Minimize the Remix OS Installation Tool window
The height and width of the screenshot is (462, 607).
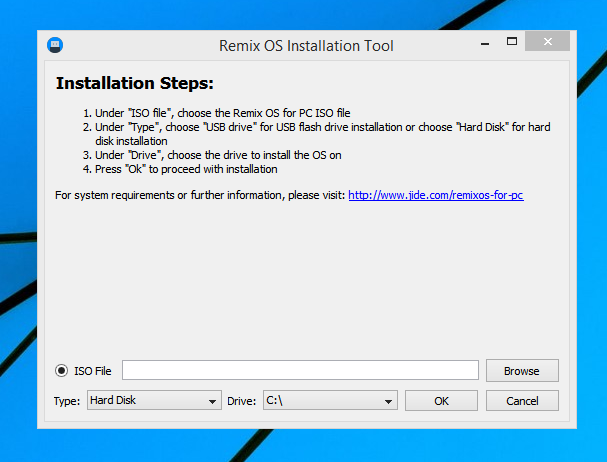coord(485,43)
